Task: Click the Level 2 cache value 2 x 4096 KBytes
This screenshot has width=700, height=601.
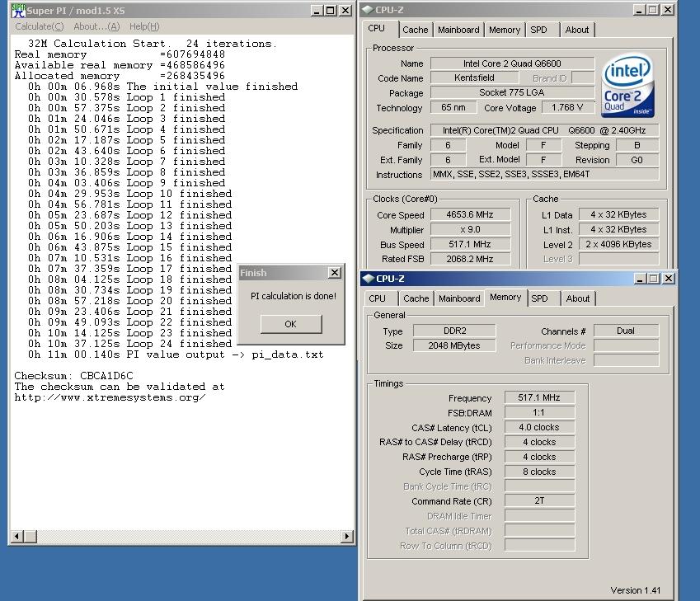Action: coord(618,244)
